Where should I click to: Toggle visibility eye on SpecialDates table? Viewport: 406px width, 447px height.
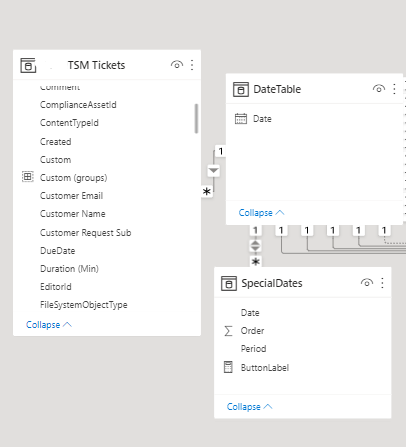367,283
